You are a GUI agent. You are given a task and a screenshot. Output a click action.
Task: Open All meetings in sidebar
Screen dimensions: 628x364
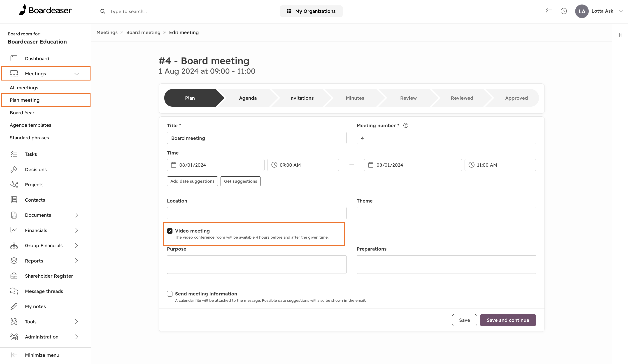(24, 88)
